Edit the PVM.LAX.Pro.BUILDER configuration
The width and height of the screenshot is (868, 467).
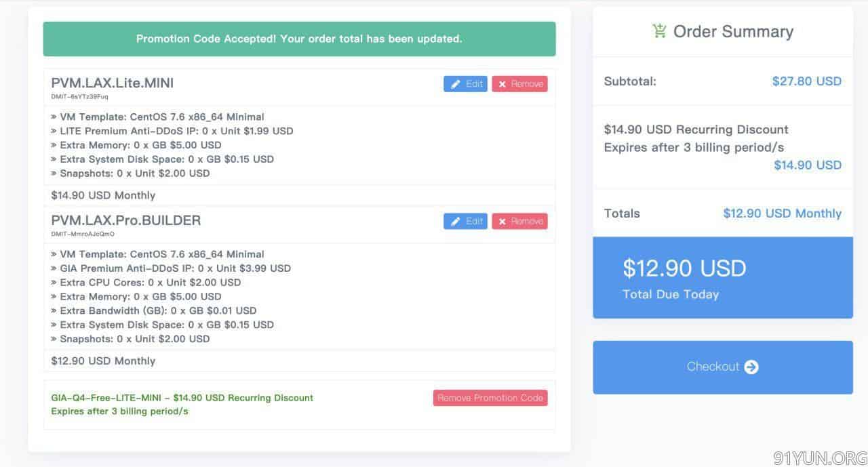click(x=465, y=222)
